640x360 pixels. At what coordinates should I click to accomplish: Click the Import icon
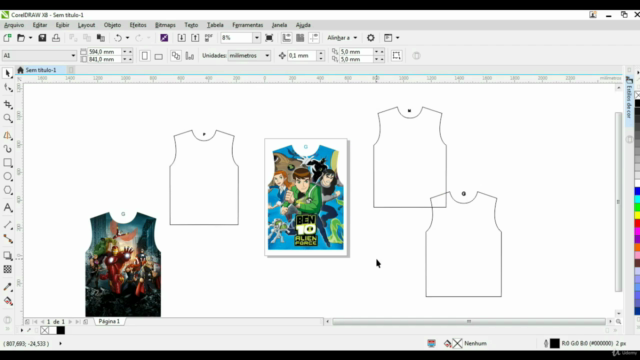tap(182, 38)
